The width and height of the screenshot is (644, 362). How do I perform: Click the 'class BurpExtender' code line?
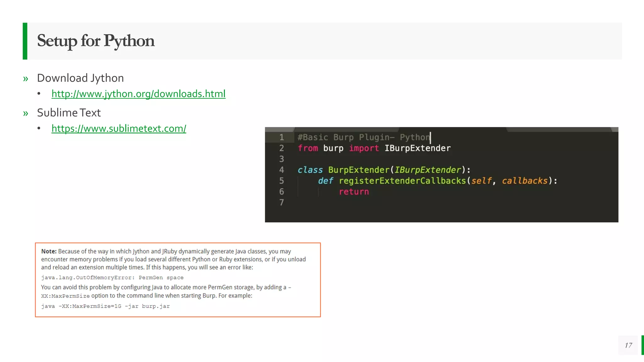point(384,170)
